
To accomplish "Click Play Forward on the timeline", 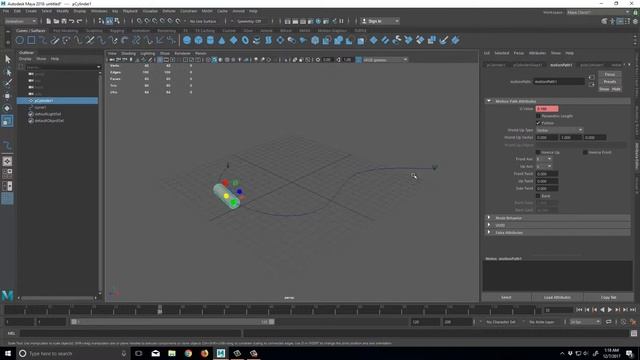I will point(610,310).
